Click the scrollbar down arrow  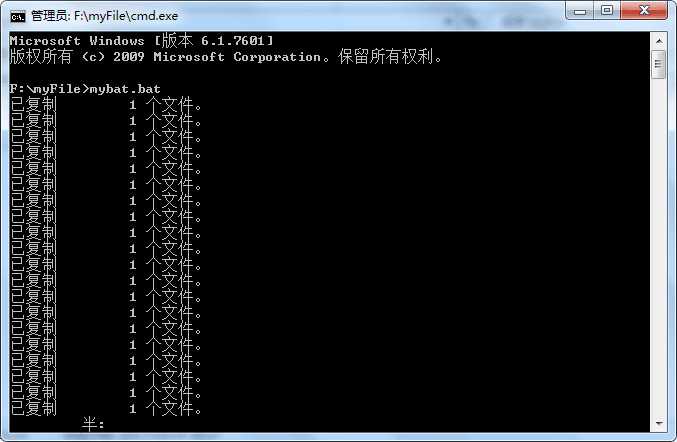658,423
